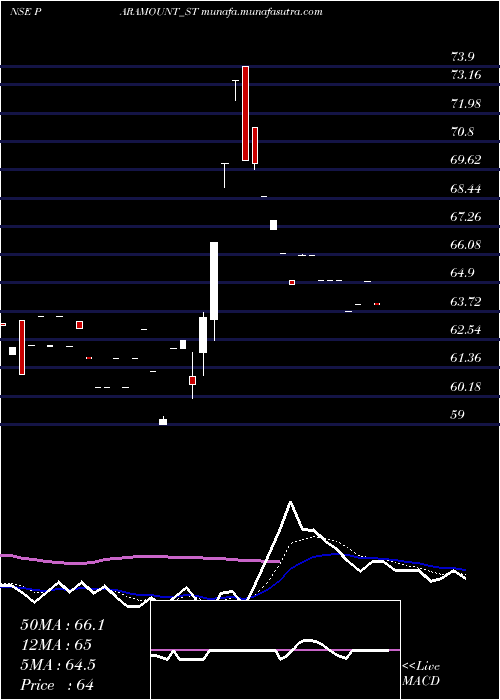Click the 68.44 price axis label
The width and height of the screenshot is (500, 700).
[x=466, y=189]
